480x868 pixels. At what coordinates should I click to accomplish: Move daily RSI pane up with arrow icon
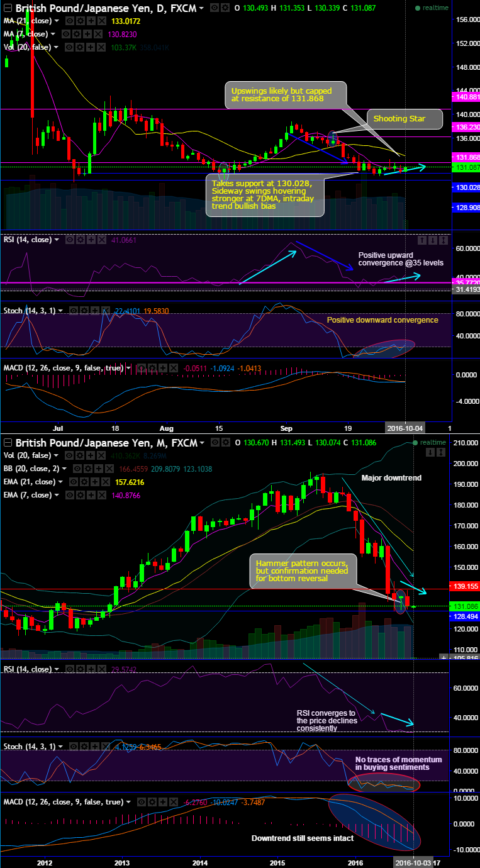423,240
